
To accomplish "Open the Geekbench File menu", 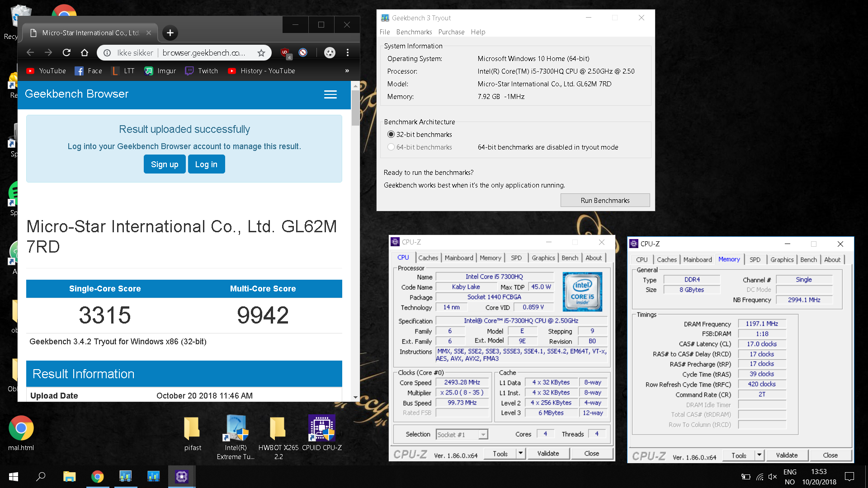I will pos(385,32).
